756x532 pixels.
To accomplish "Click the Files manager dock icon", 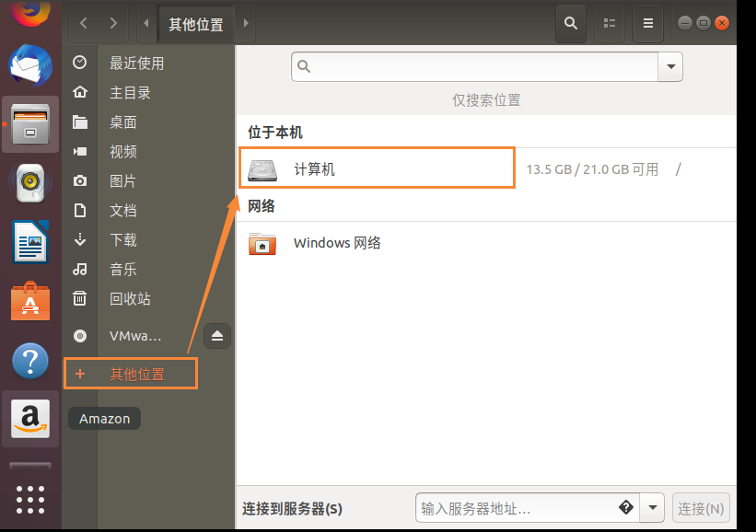I will [30, 124].
